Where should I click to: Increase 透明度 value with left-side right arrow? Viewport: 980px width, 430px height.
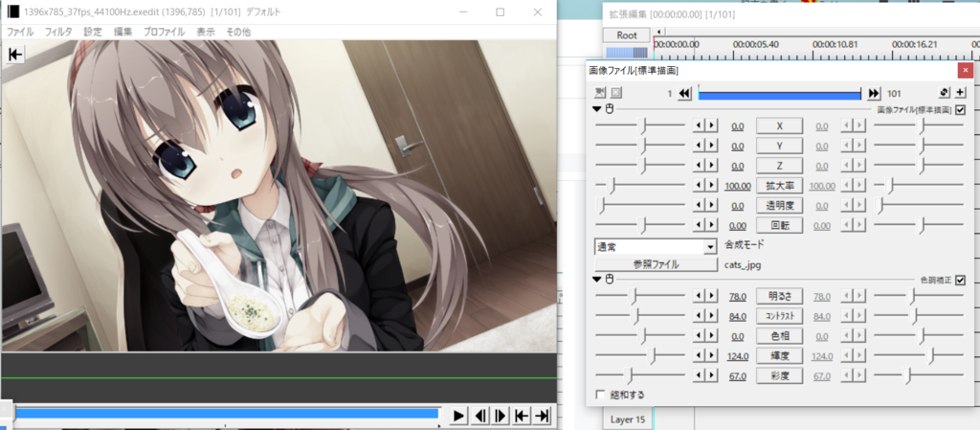pyautogui.click(x=711, y=206)
